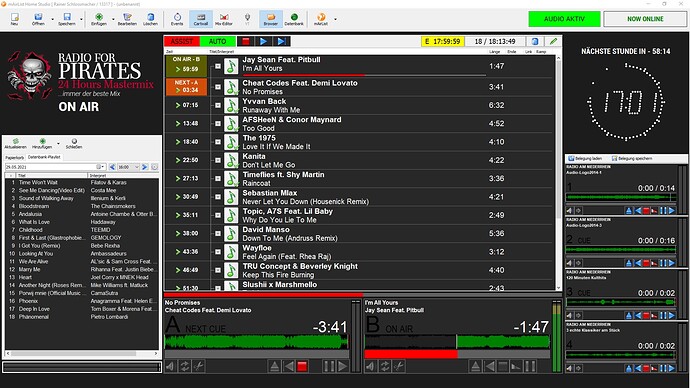Click Player A eject button
The height and width of the screenshot is (388, 690).
tap(275, 366)
